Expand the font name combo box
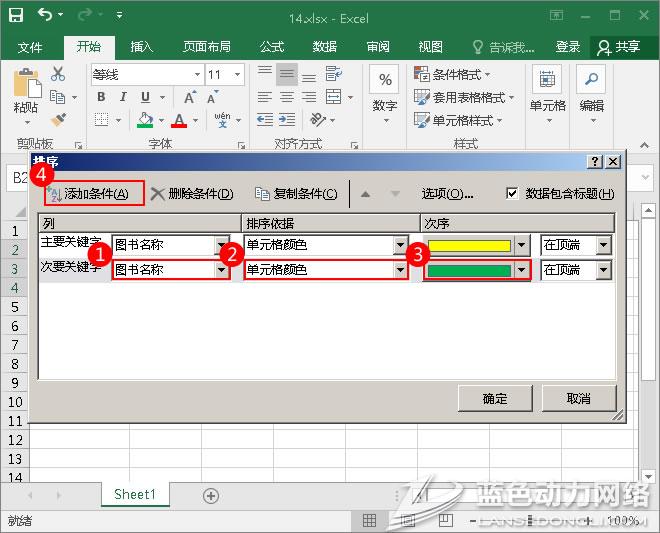This screenshot has width=660, height=533. (x=197, y=75)
